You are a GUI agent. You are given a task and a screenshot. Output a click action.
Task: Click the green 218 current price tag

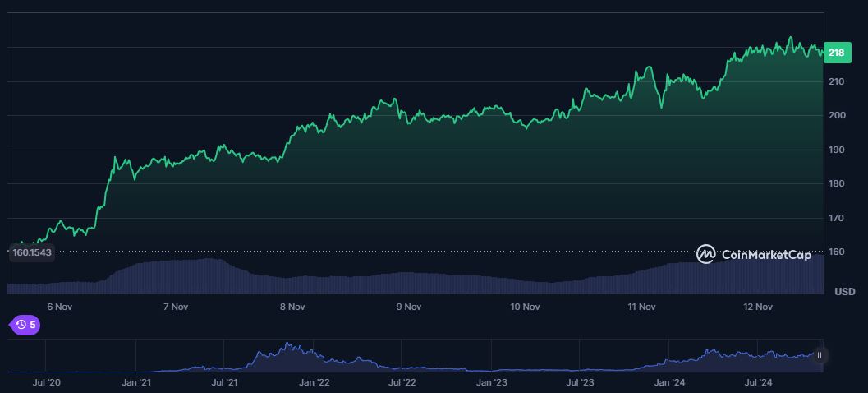tap(837, 53)
